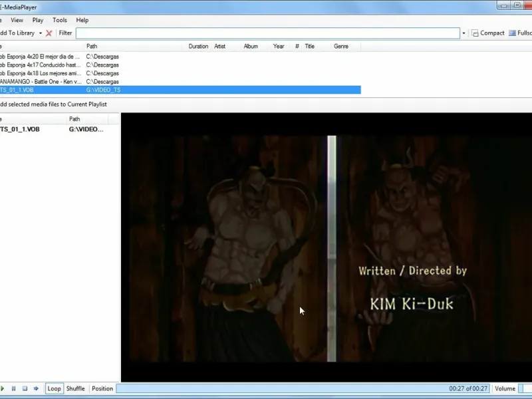
Task: Open the Tools menu
Action: click(x=60, y=20)
